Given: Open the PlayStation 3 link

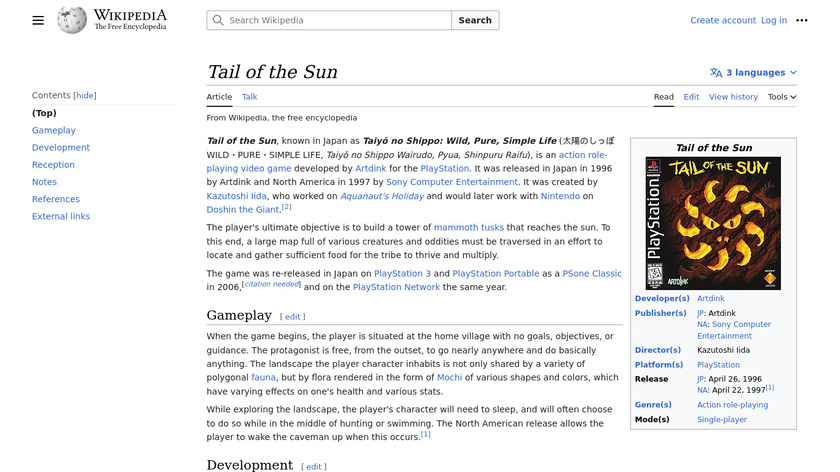Looking at the screenshot, I should click(x=402, y=273).
